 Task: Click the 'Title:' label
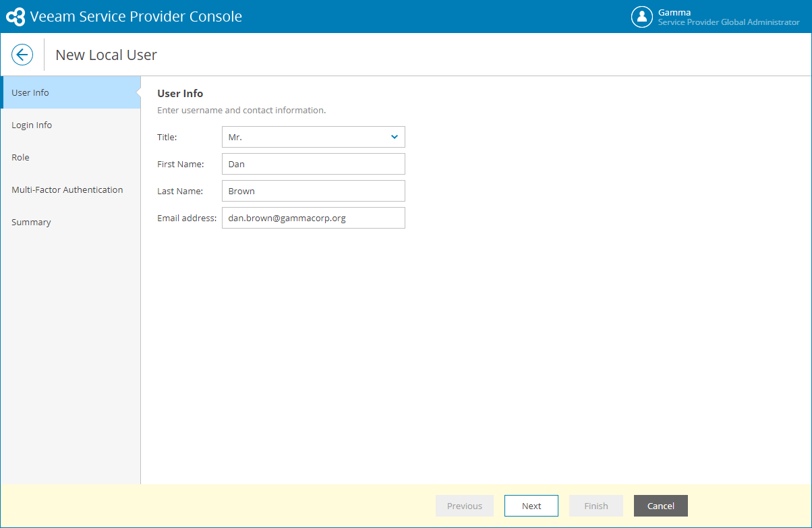click(x=167, y=137)
